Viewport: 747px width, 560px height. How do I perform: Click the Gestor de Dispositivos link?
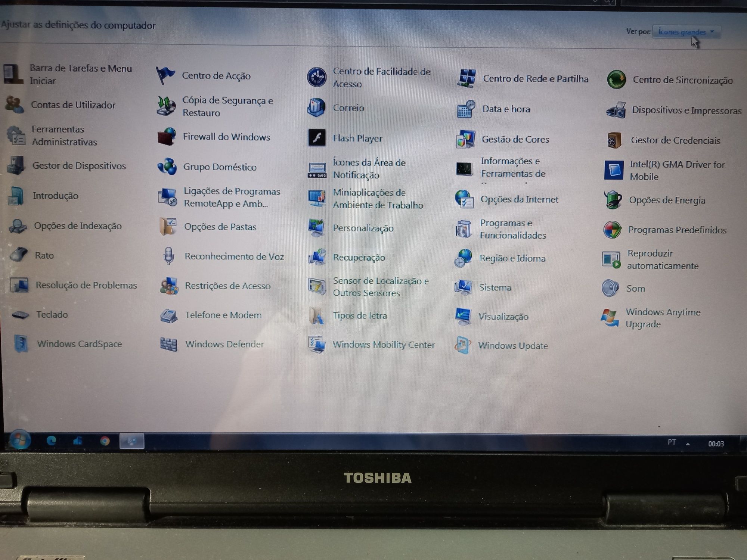(79, 165)
